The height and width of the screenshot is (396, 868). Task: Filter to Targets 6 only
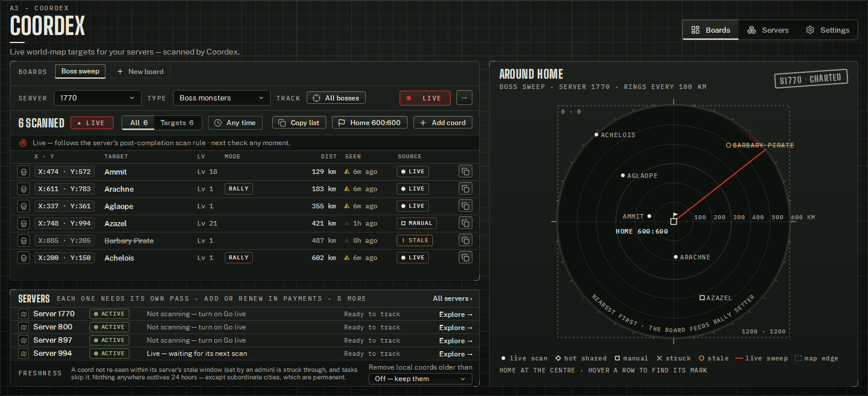point(177,123)
